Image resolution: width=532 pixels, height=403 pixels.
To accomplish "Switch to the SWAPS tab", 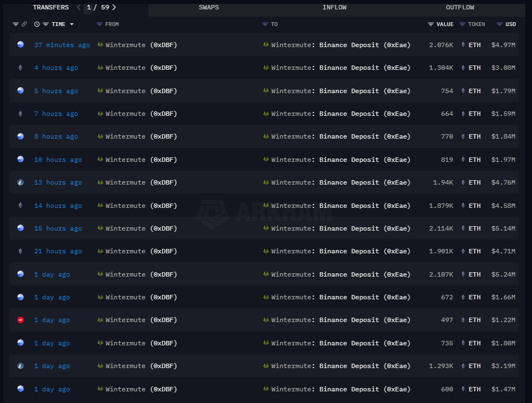I will coord(209,7).
